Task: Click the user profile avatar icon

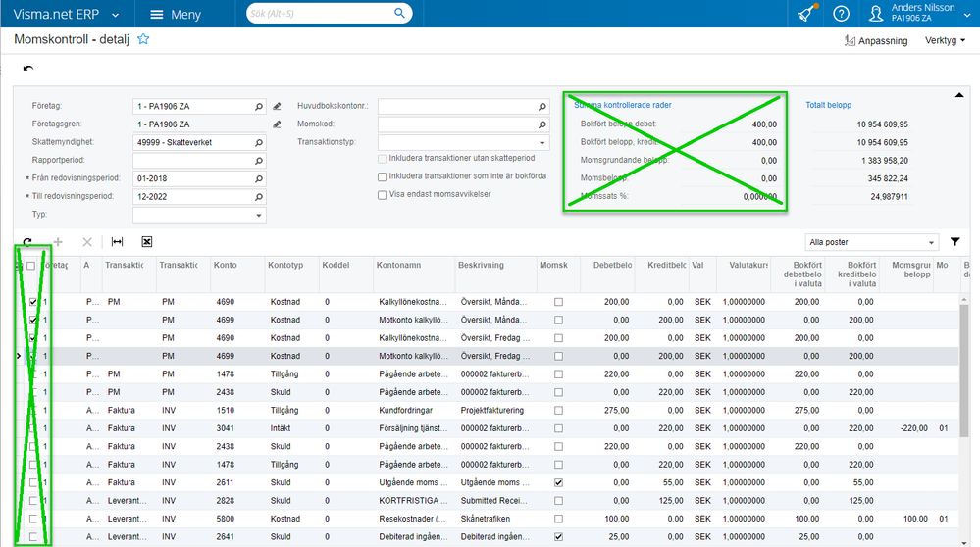Action: 876,13
